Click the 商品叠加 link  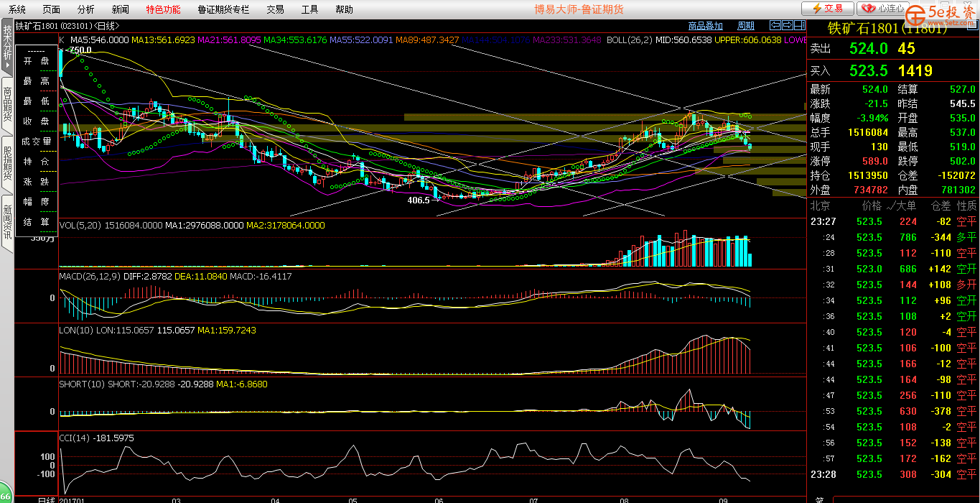(x=706, y=27)
